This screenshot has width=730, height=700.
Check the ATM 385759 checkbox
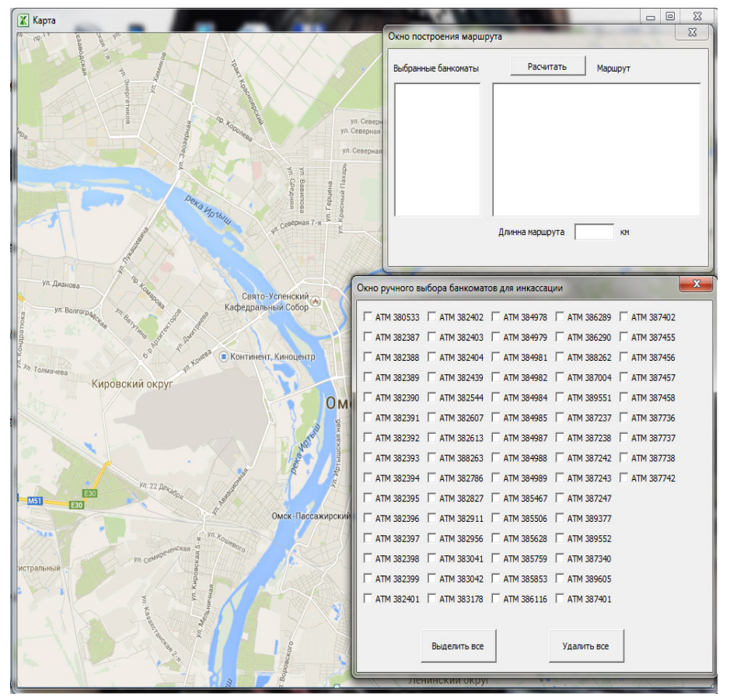tap(496, 558)
